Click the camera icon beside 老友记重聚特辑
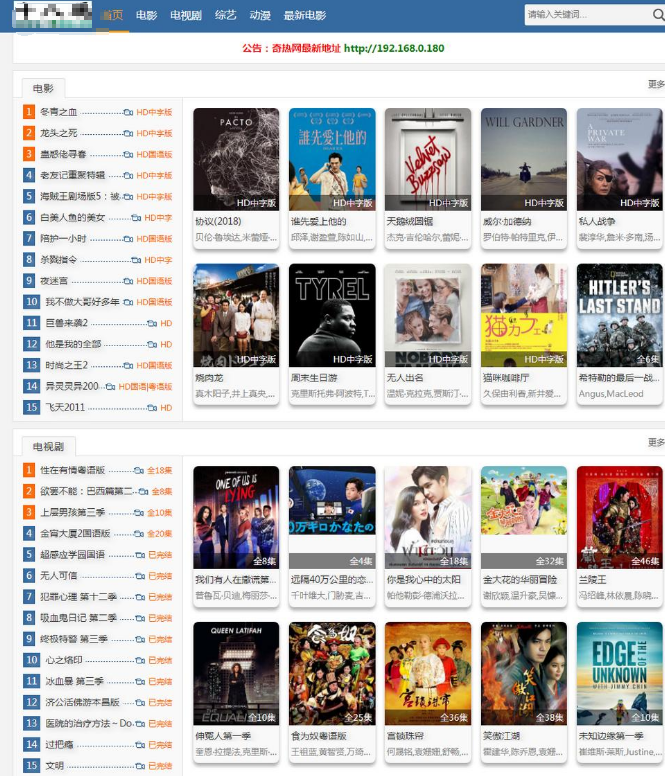This screenshot has width=665, height=776. pyautogui.click(x=128, y=176)
